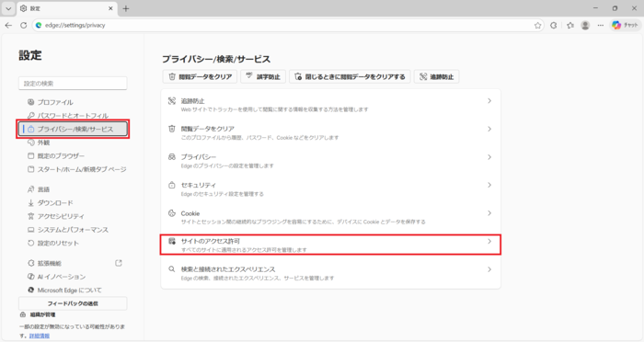Expand 検索と接続されたエクスペリエンス row chevron
The width and height of the screenshot is (644, 342).
(489, 269)
